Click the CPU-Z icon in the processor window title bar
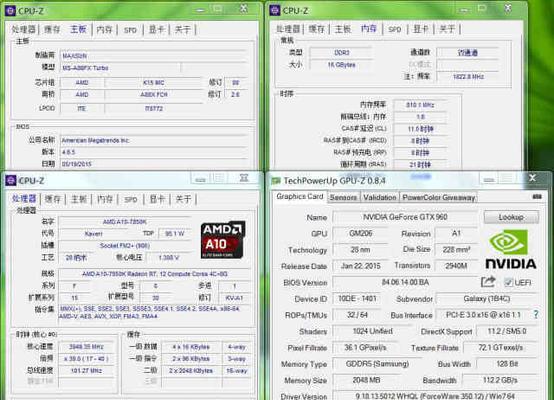Screen dimensions: 554x400 tap(11, 181)
